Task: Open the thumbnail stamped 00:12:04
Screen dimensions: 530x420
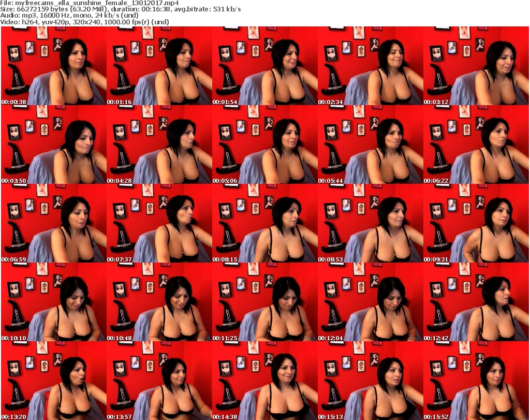Action: 371,302
